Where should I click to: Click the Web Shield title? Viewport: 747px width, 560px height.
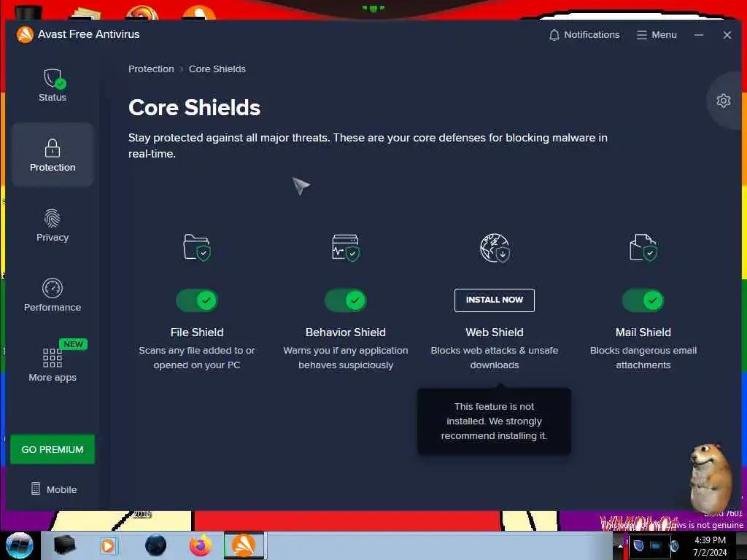pos(495,332)
